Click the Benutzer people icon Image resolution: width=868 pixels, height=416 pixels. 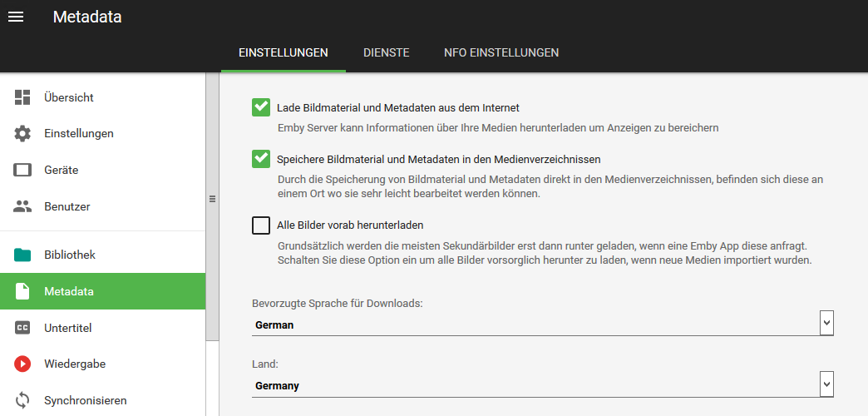click(22, 206)
